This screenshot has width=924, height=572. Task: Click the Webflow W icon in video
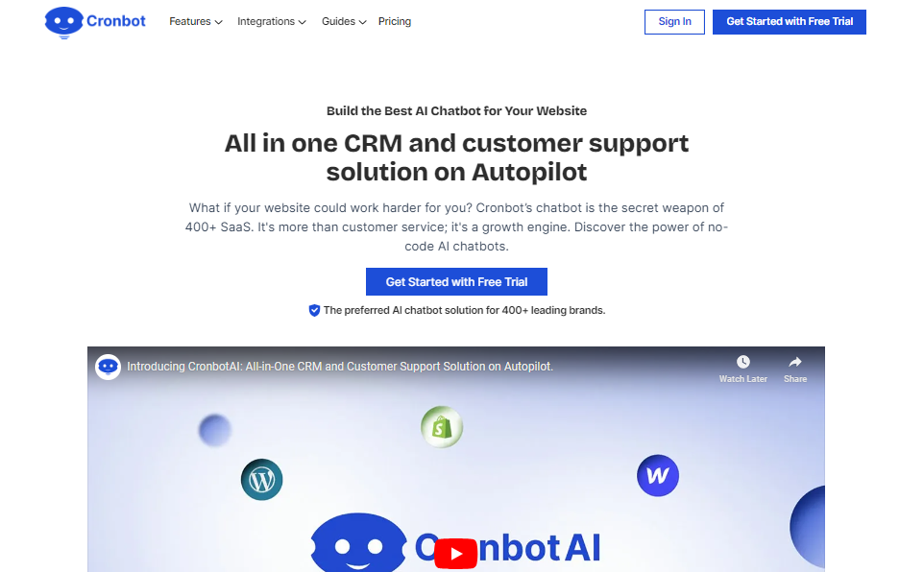[658, 475]
